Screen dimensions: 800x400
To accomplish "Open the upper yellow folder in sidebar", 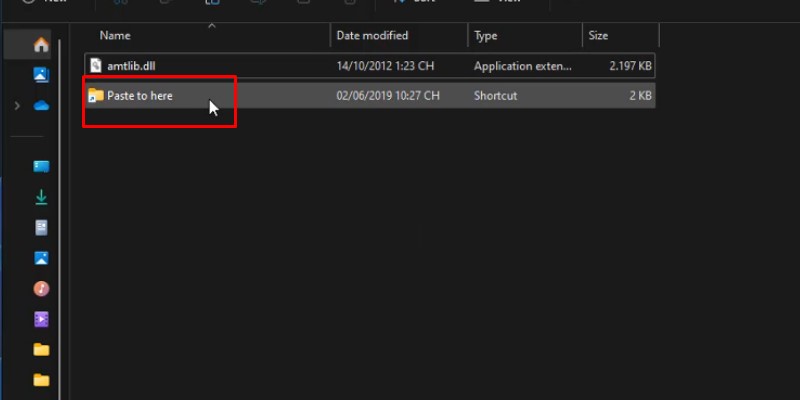I will tap(41, 350).
